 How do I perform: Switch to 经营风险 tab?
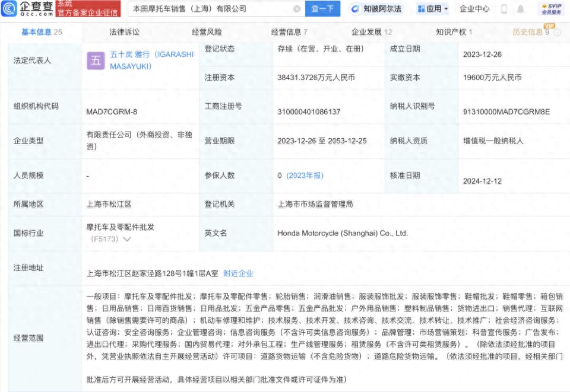point(207,32)
